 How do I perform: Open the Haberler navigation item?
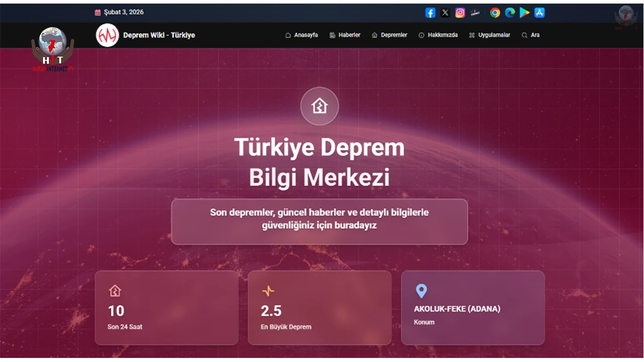click(x=345, y=35)
